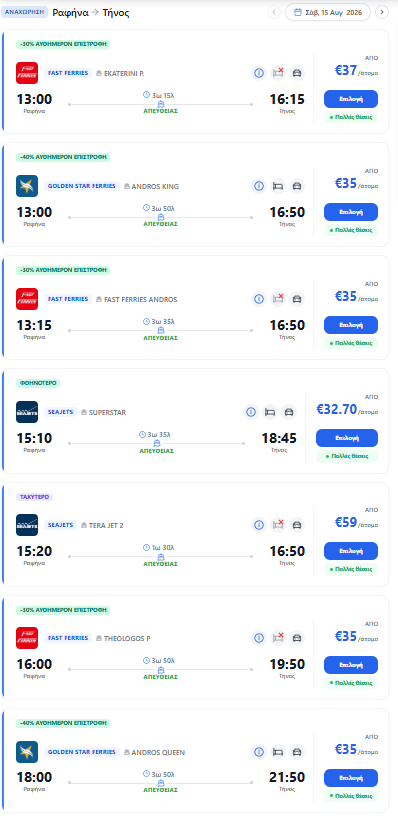Click Seajets logo on SUPERSTAR trip
This screenshot has width=398, height=831.
coord(27,412)
